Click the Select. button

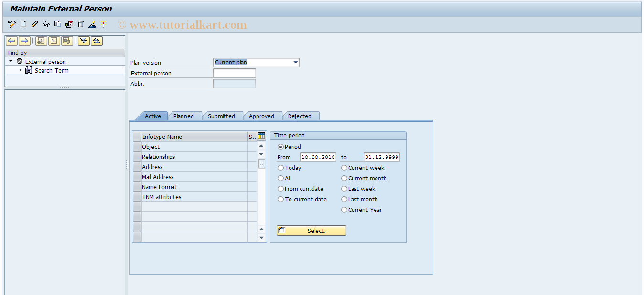pyautogui.click(x=311, y=231)
